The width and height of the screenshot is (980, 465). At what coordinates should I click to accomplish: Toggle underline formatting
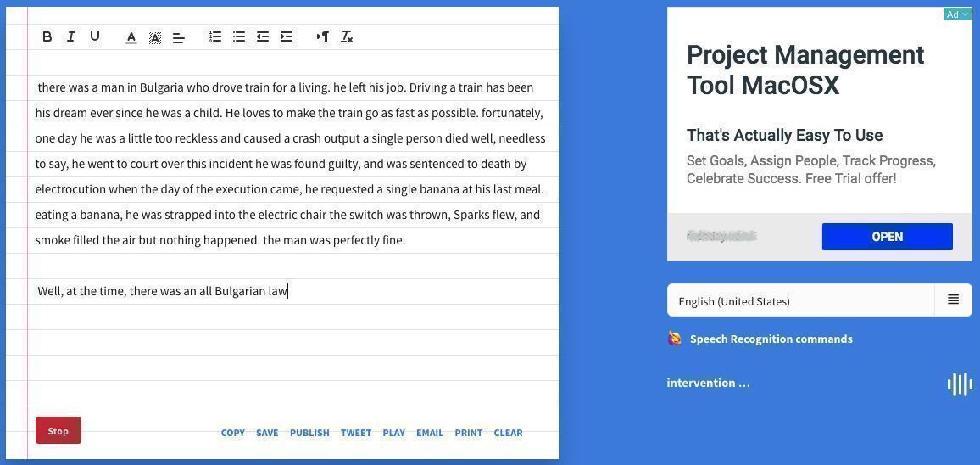tap(95, 36)
